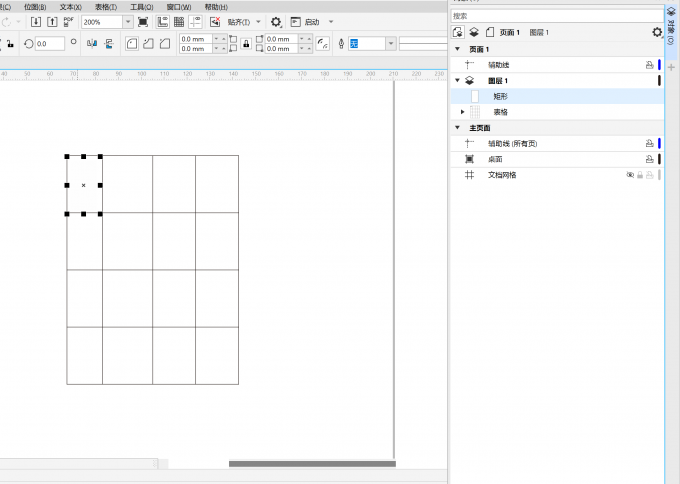Click the Mirror vertically icon
The height and width of the screenshot is (484, 680).
point(109,43)
